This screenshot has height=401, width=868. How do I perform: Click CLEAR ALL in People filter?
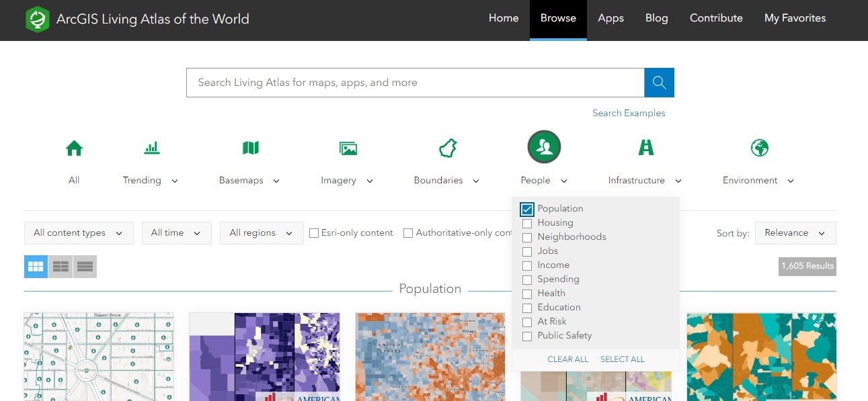coord(567,359)
